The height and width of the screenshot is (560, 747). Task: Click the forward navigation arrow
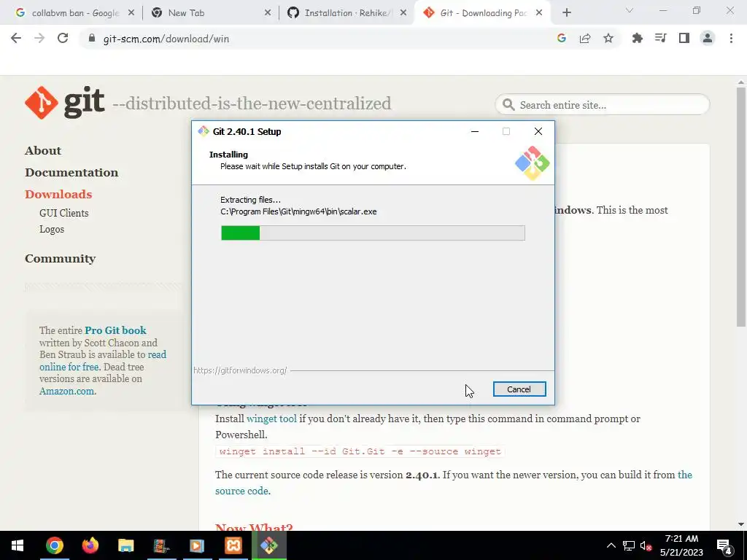39,38
